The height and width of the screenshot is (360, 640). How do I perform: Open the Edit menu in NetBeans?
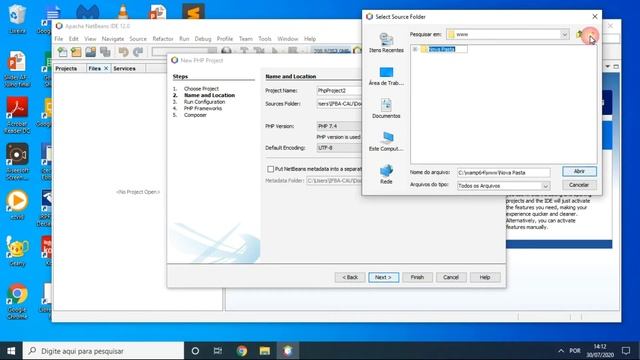pyautogui.click(x=73, y=39)
